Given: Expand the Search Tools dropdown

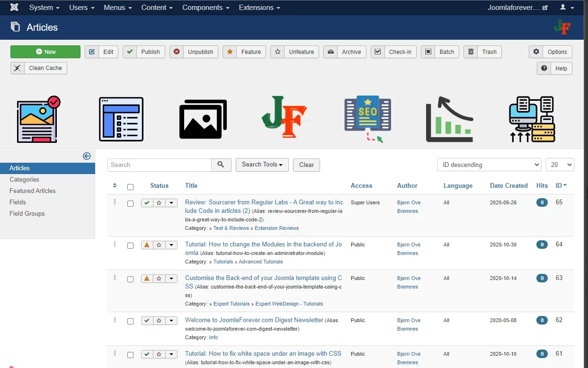Looking at the screenshot, I should point(262,165).
